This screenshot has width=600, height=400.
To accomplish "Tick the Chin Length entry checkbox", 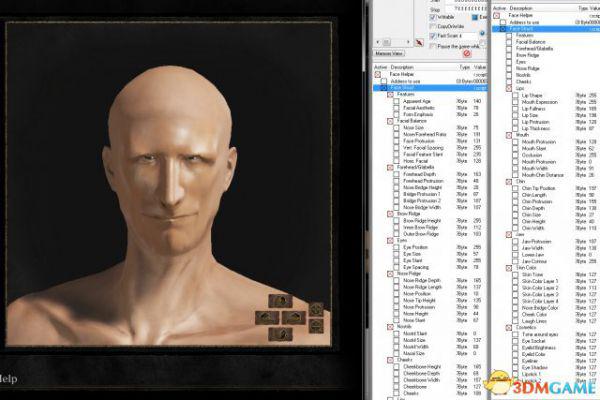I will point(515,195).
